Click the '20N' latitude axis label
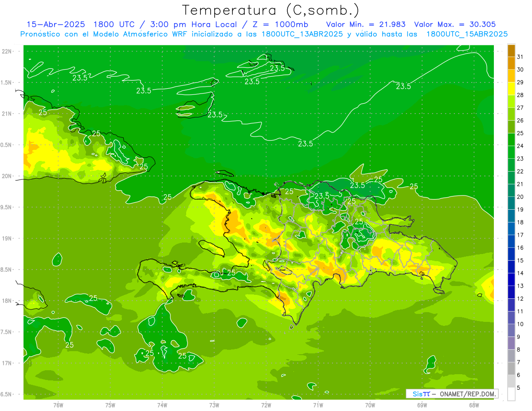The image size is (532, 411). [x=7, y=176]
